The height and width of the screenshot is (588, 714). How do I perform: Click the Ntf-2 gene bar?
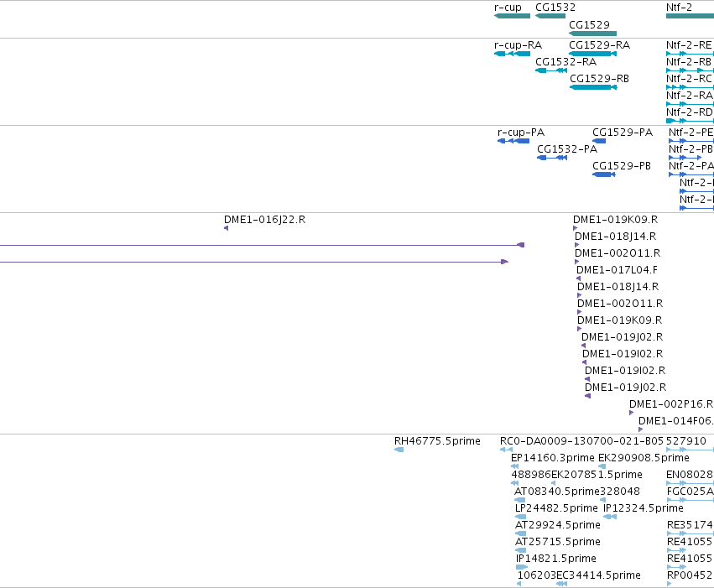click(x=690, y=16)
